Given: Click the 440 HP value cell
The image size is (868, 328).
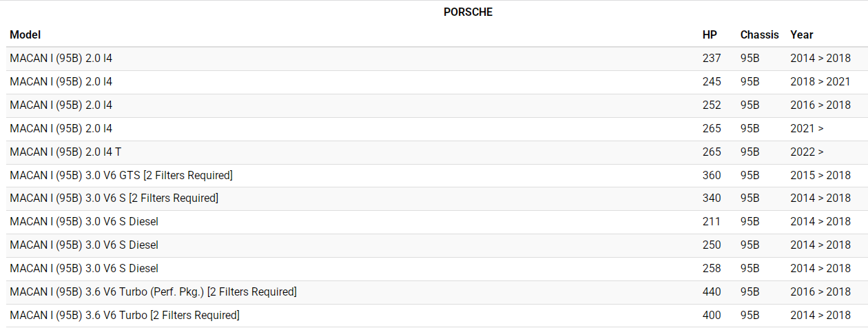Looking at the screenshot, I should coord(712,291).
